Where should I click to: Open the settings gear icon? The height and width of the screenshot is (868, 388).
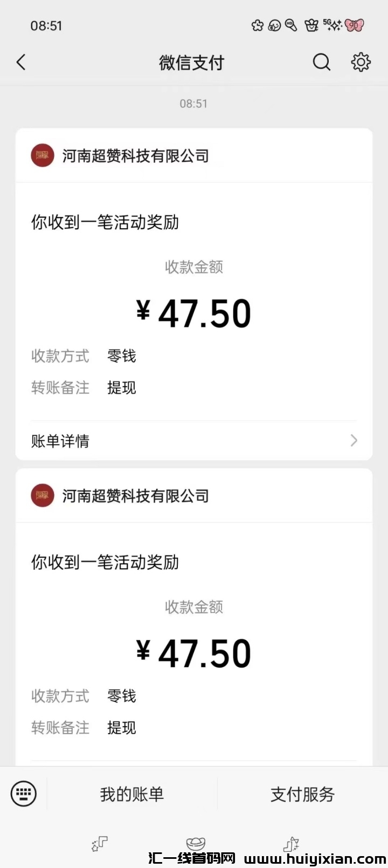coord(361,63)
